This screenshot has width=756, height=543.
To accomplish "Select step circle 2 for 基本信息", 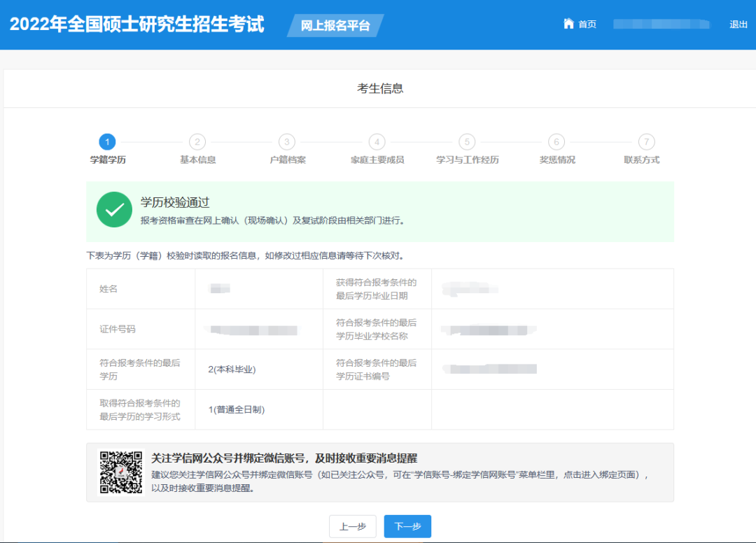I will pos(197,142).
